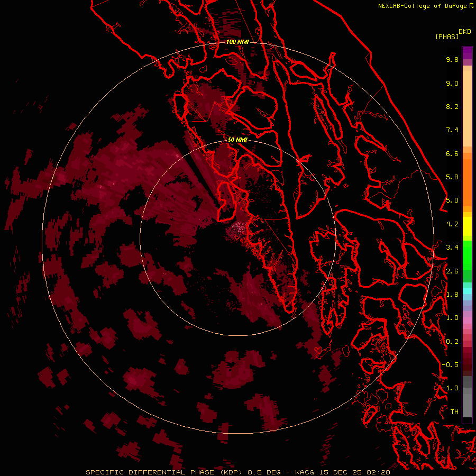
Task: Click the 3.4 scale value
Action: pos(452,247)
